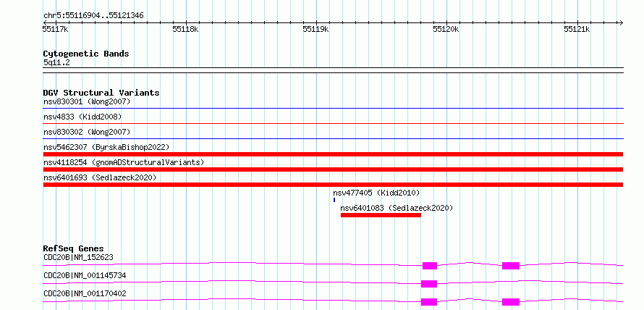The width and height of the screenshot is (644, 310).
Task: Click the magenta exon of NM_001145734
Action: (429, 284)
